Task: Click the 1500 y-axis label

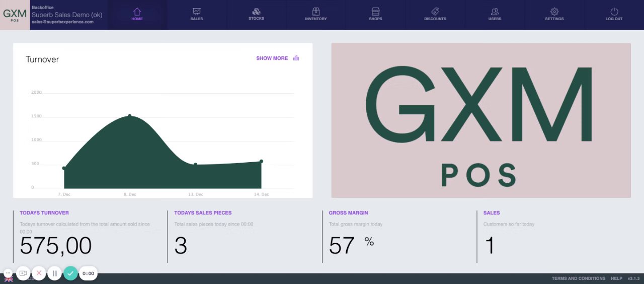Action: (36, 116)
